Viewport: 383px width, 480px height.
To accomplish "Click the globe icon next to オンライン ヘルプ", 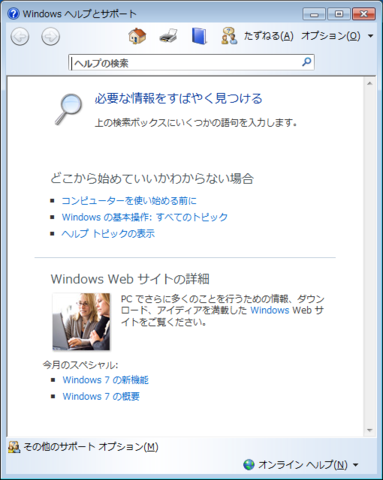I will pos(249,464).
